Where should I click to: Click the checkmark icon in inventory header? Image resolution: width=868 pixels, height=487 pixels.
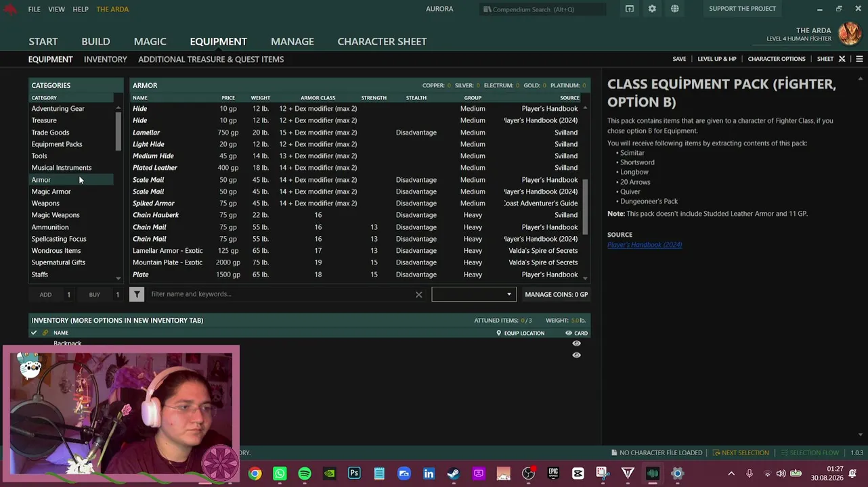click(x=34, y=333)
